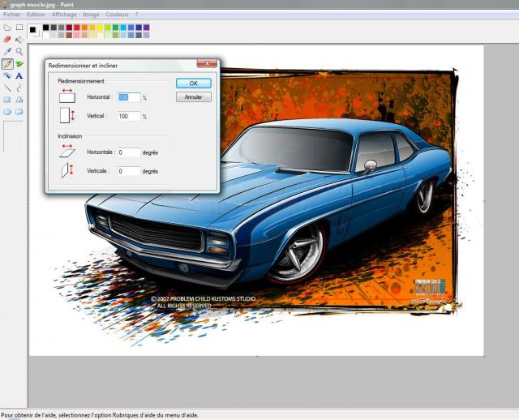Click the horizontal skew illustration icon
This screenshot has width=519, height=420.
point(67,151)
